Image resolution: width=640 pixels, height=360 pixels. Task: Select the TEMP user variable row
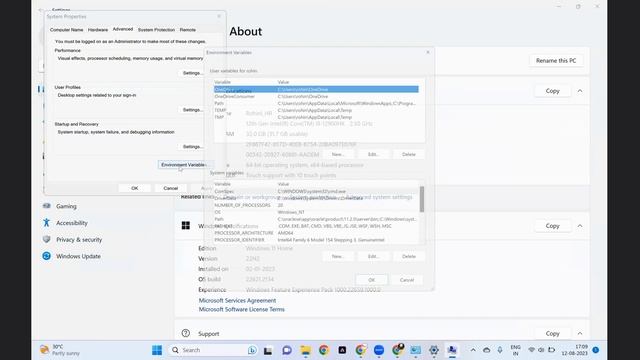click(x=316, y=110)
